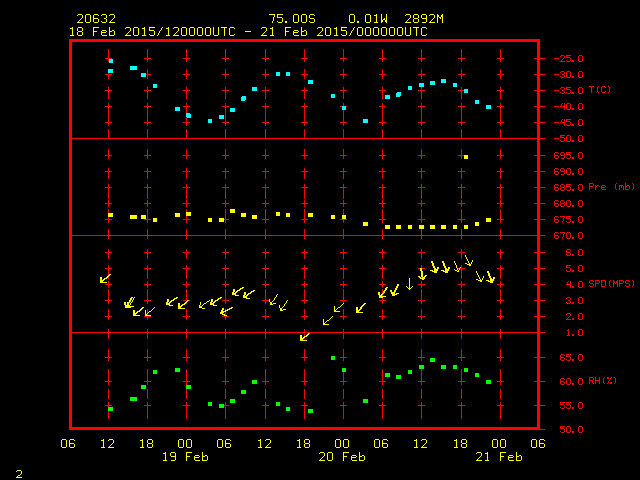Click the 55.0 humidity axis value
Image resolution: width=640 pixels, height=480 pixels.
[571, 406]
